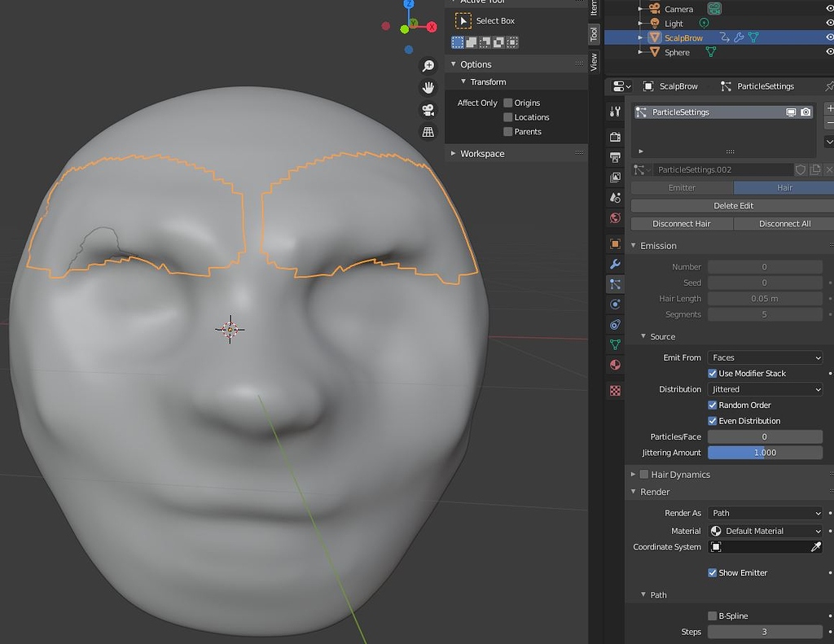The image size is (834, 644).
Task: Switch to the Emitter tab in particle settings
Action: 682,187
